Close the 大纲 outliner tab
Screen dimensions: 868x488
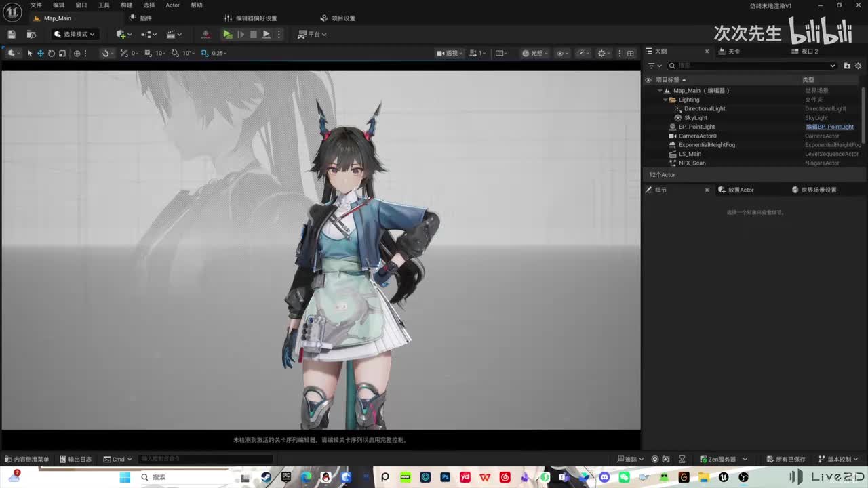point(707,52)
